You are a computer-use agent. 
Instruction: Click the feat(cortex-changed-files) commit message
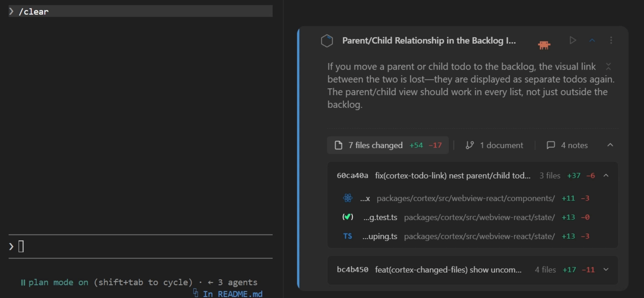(x=448, y=270)
